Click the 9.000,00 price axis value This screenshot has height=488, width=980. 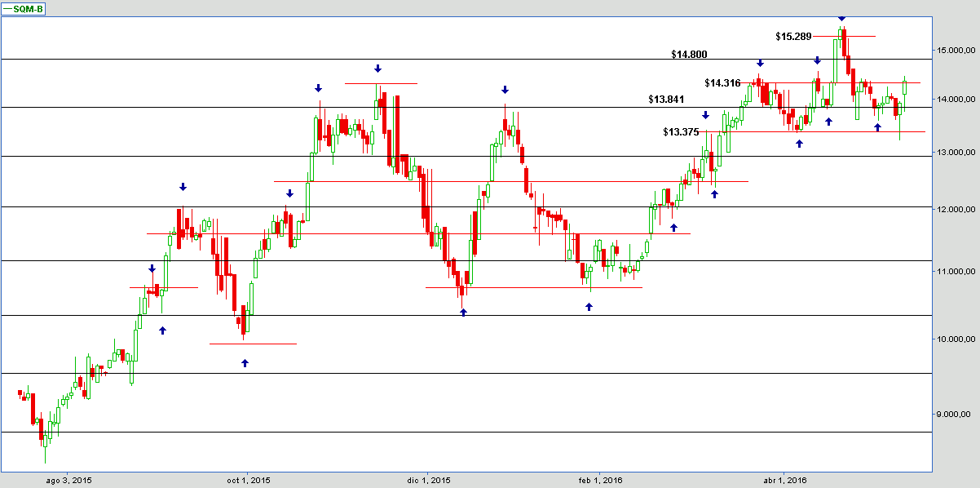tap(955, 414)
